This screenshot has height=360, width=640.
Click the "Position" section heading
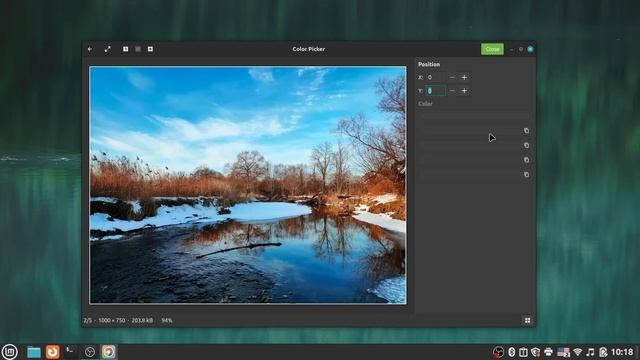click(429, 64)
